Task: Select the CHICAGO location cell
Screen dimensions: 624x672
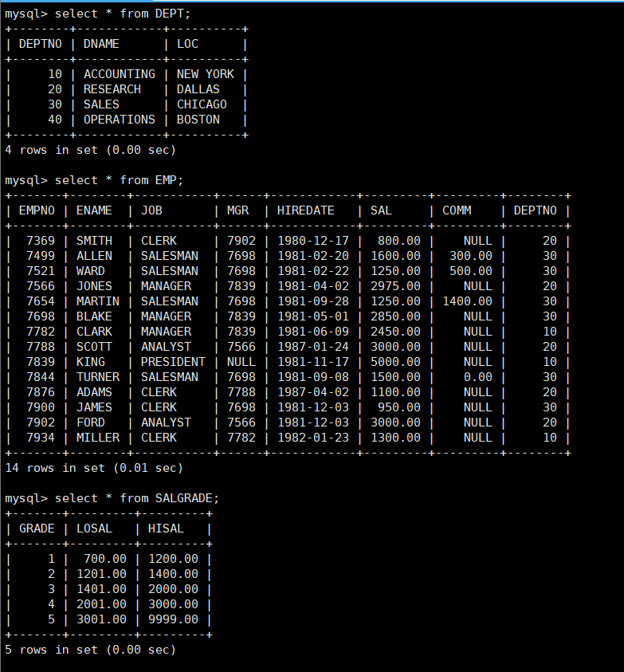Action: pos(202,104)
